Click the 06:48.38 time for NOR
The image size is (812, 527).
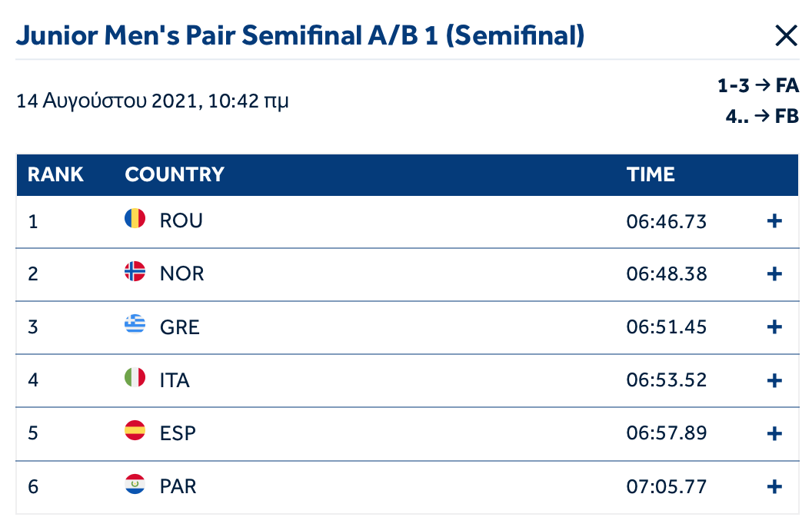click(667, 274)
